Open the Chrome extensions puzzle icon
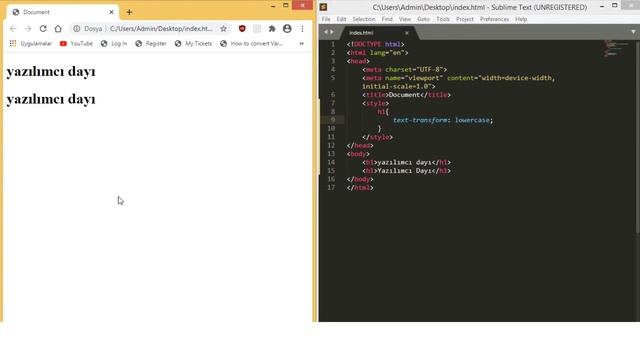Image resolution: width=640 pixels, height=360 pixels. point(272,29)
